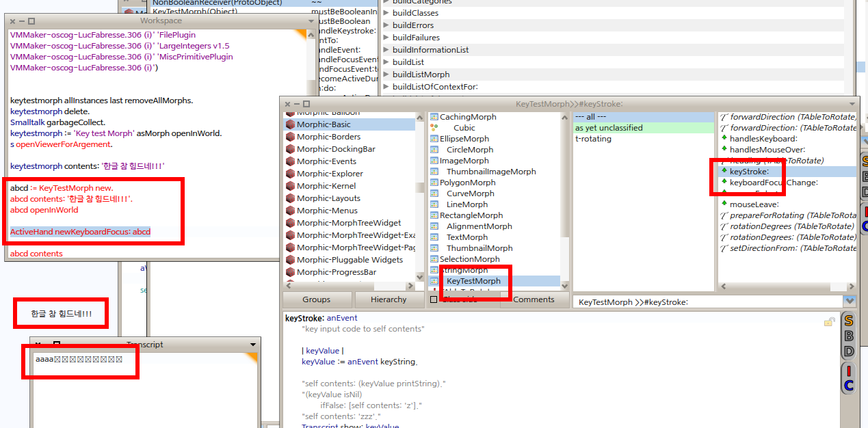Click the trait icon beside setDirectionFrom:
868x428 pixels.
[x=724, y=248]
